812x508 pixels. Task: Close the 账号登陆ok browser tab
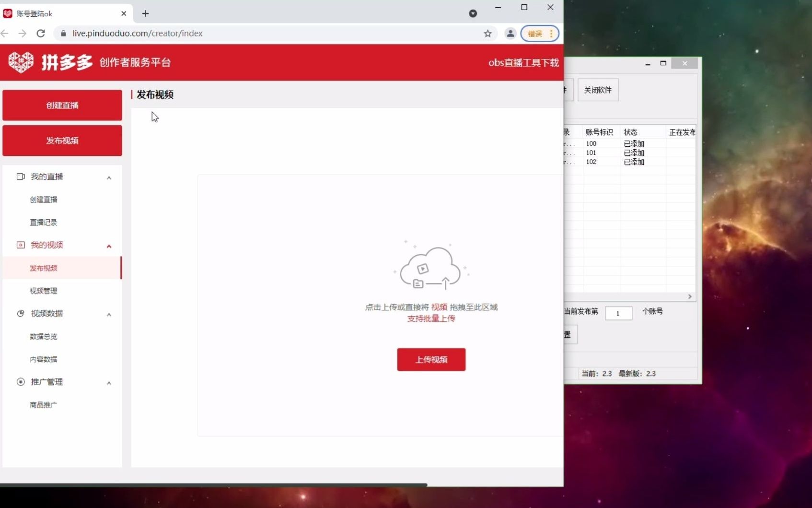click(x=124, y=13)
